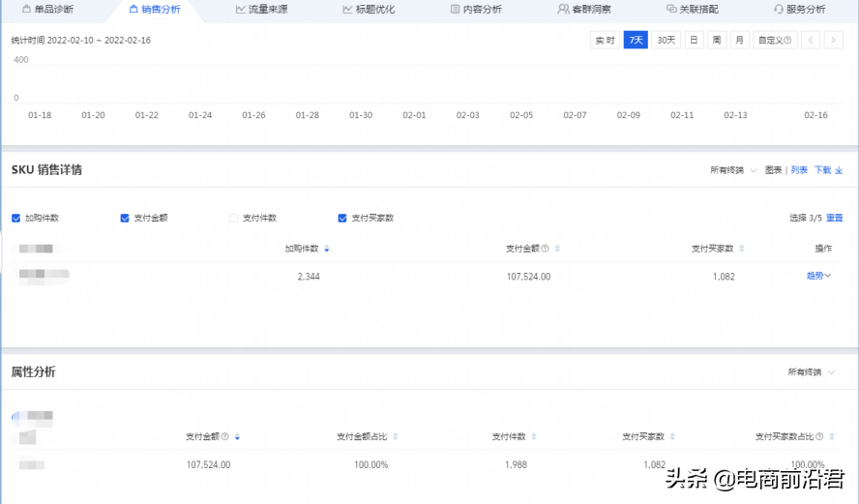
Task: Show help for 支付买家数占比 column
Action: pyautogui.click(x=819, y=436)
